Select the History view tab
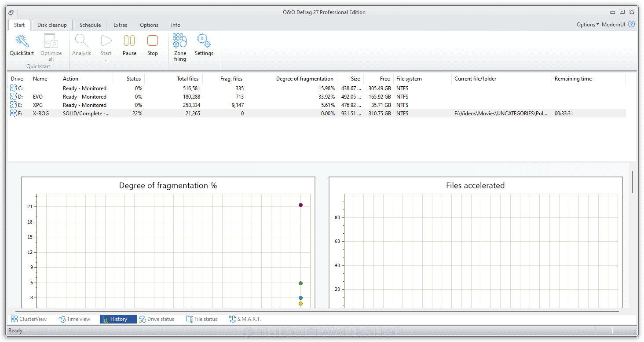 click(118, 319)
